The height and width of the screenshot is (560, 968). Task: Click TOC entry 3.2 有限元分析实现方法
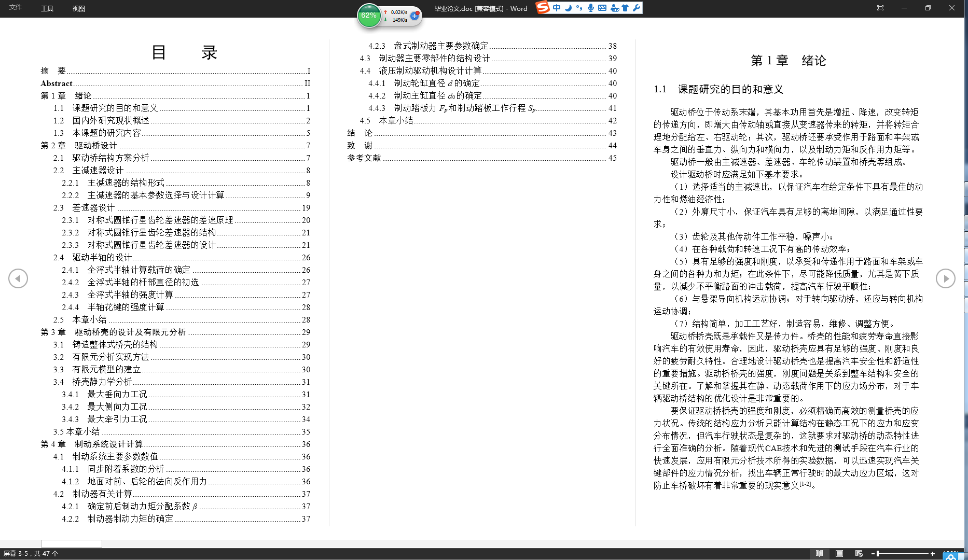click(x=182, y=357)
